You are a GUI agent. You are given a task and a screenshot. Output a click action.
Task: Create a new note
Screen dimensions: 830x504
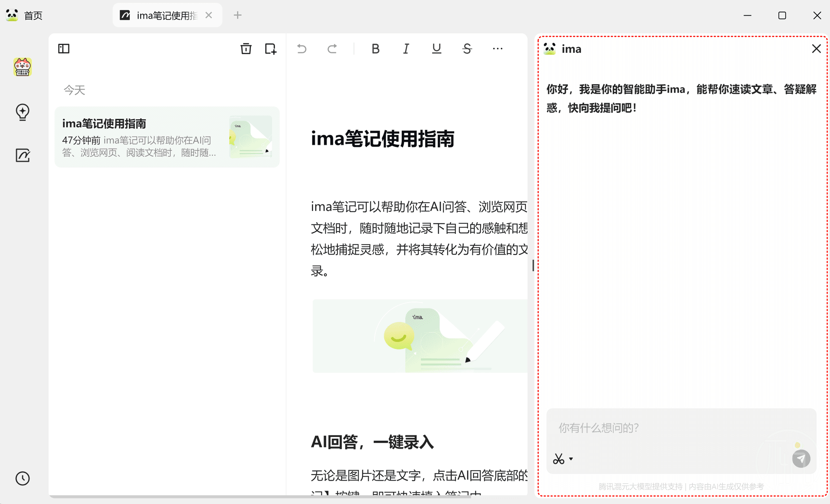(271, 48)
